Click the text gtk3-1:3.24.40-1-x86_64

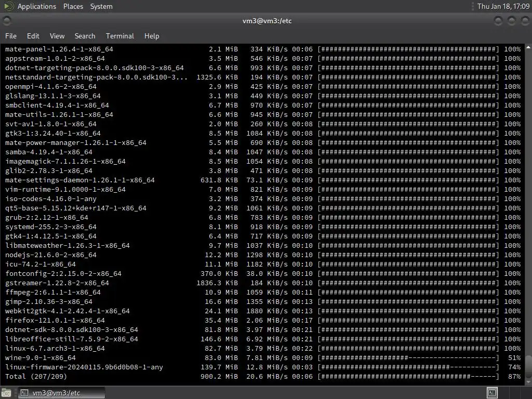53,134
